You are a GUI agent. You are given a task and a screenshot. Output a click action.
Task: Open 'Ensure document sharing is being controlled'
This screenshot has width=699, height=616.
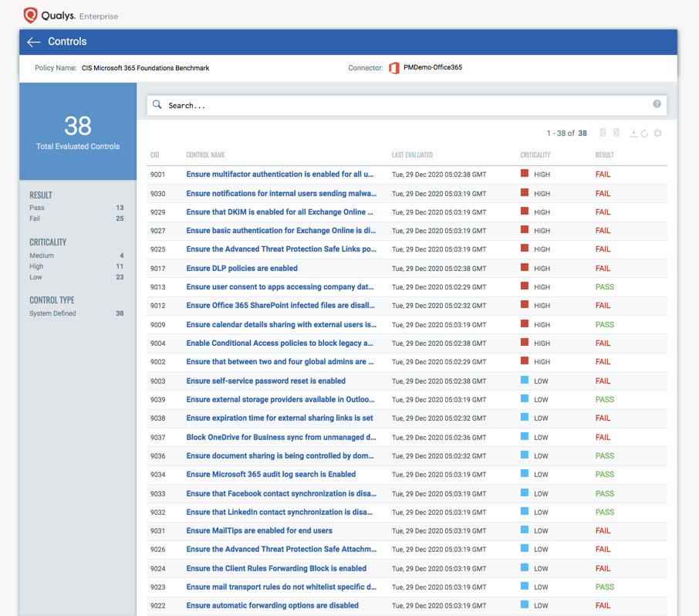click(x=280, y=456)
